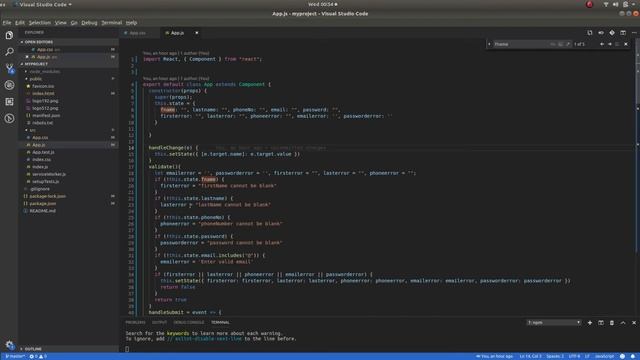Open the File menu
Screen dimensions: 640x360
pos(7,23)
